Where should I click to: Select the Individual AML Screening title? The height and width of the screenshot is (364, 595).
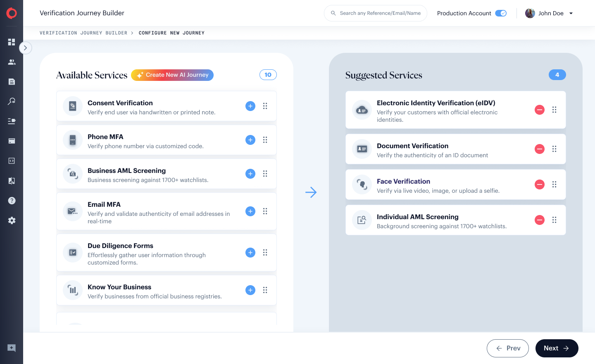pos(418,217)
